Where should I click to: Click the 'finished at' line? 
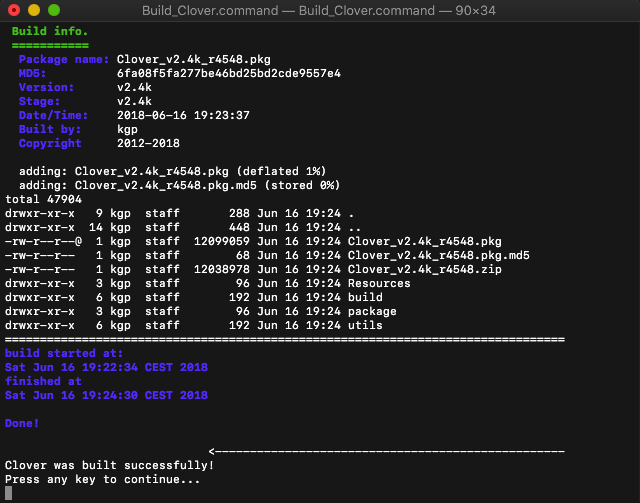point(43,381)
